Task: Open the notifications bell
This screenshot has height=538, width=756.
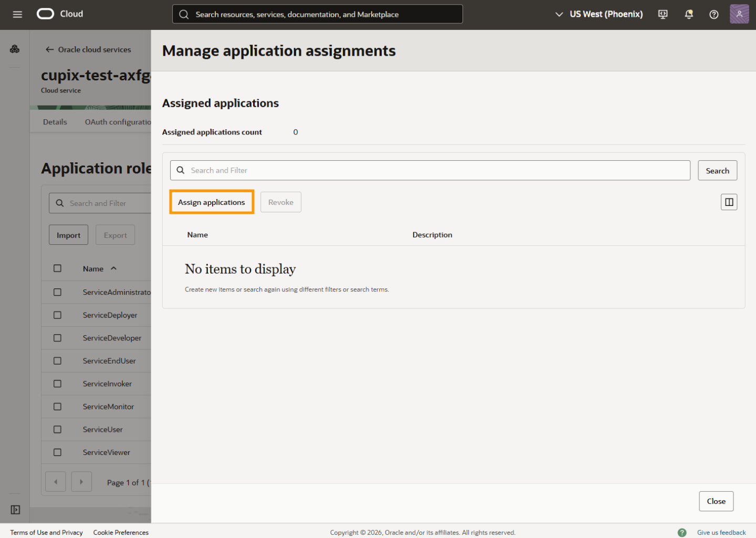Action: [x=689, y=14]
